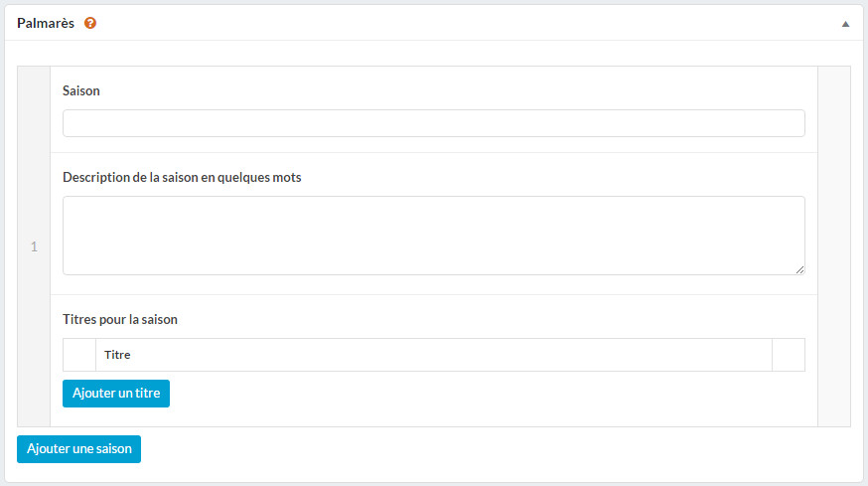Click the gray remove-row column at right
This screenshot has height=486, width=868.
coord(833,246)
